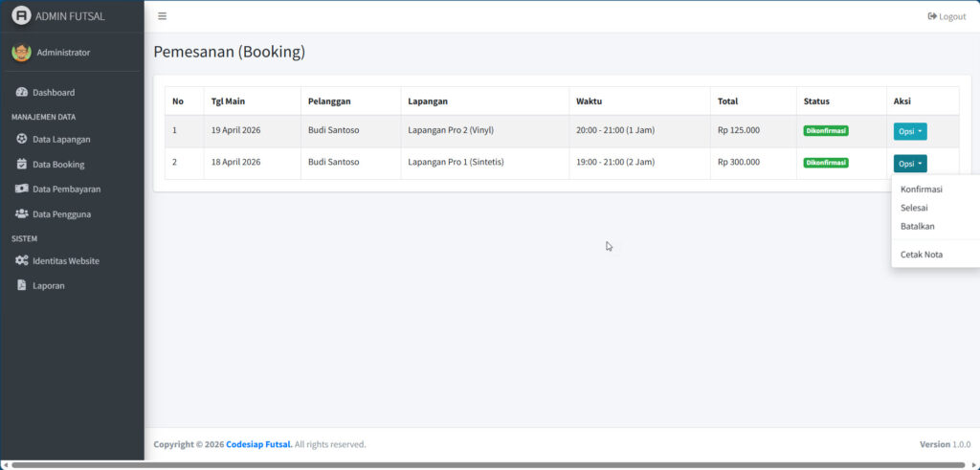Click the gears icon for Identitas Website
Screen dimensions: 980x470
(x=22, y=261)
